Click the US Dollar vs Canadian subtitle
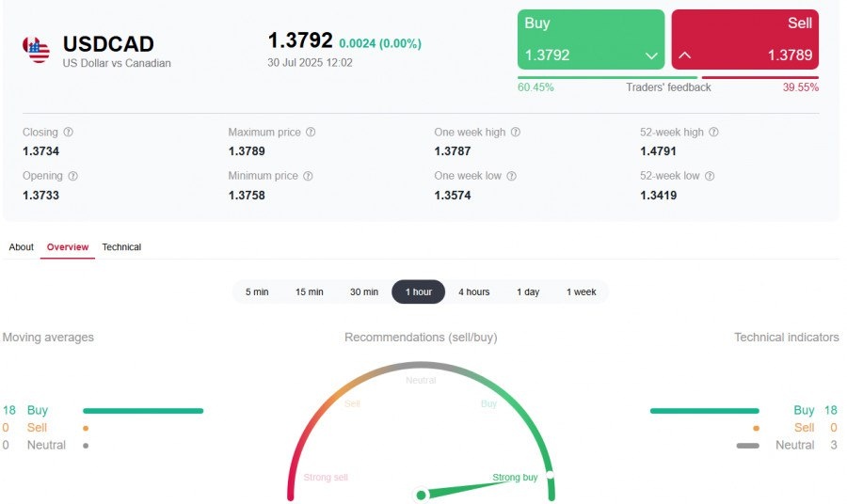This screenshot has width=847, height=504. pos(117,63)
